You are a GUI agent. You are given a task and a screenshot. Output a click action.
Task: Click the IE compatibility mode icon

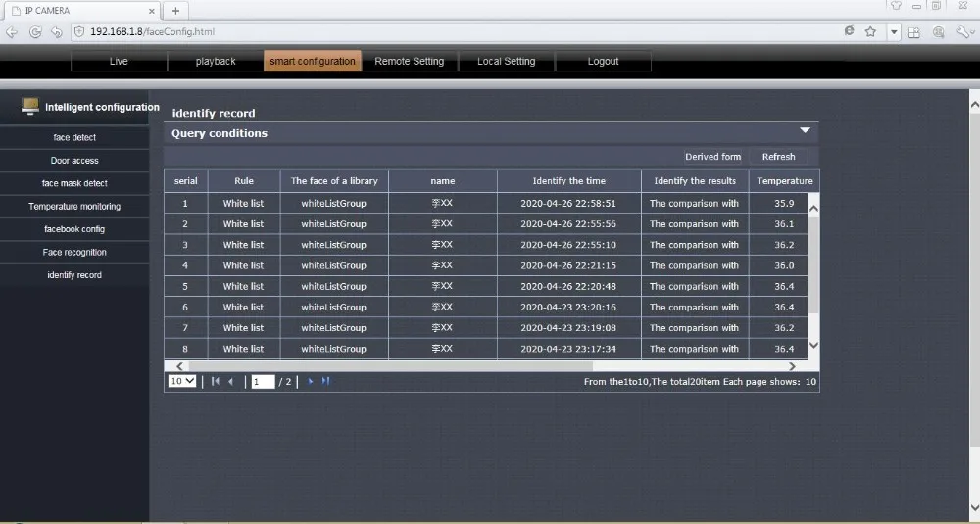coord(849,31)
